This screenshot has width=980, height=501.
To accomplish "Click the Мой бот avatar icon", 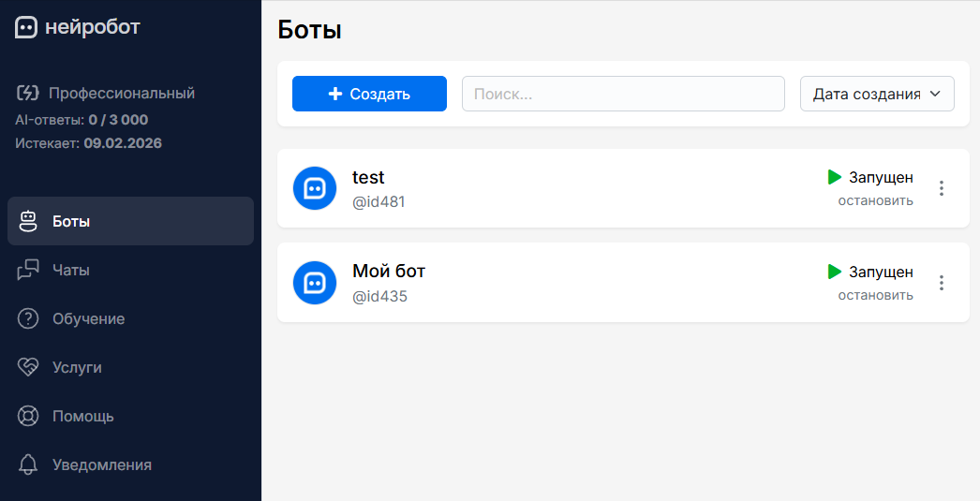I will pos(315,283).
